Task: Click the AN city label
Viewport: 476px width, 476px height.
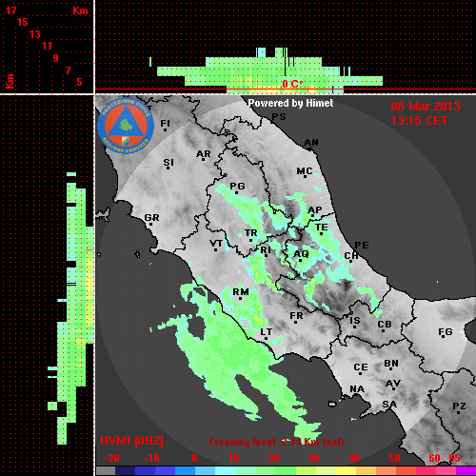Action: 311,143
